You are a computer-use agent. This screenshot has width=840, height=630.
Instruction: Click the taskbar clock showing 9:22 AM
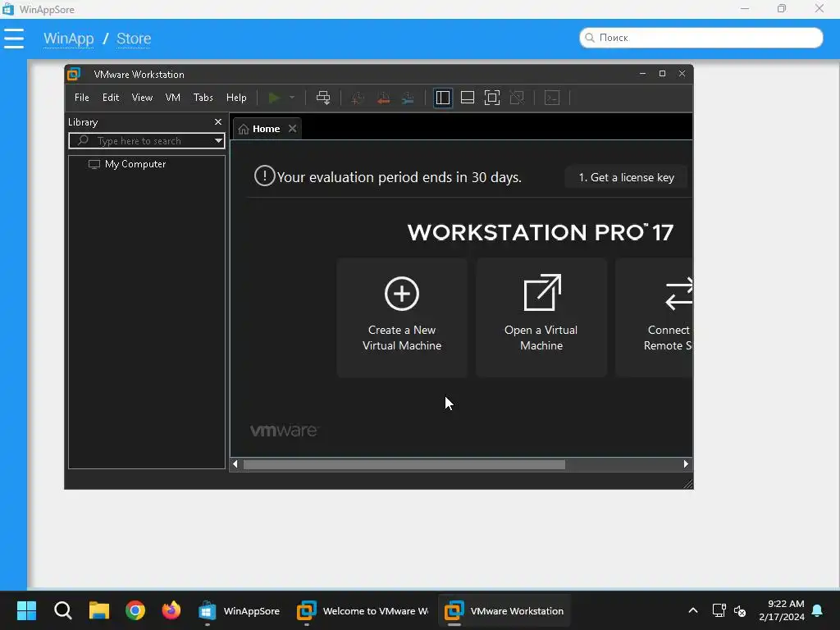pyautogui.click(x=782, y=610)
